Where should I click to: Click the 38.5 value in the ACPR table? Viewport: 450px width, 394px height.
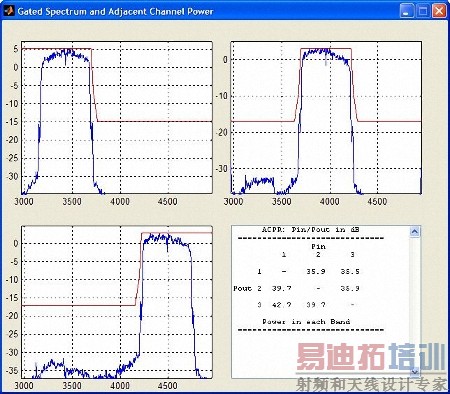click(x=350, y=272)
